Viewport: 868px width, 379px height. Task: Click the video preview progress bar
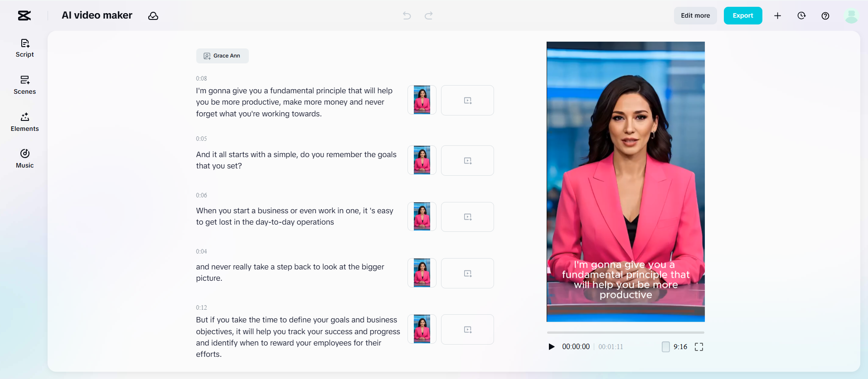pyautogui.click(x=626, y=332)
